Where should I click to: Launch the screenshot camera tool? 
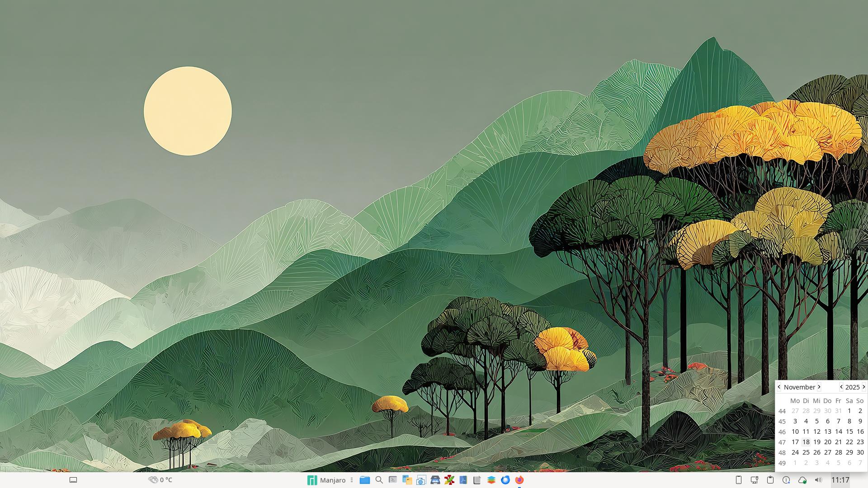click(x=421, y=480)
